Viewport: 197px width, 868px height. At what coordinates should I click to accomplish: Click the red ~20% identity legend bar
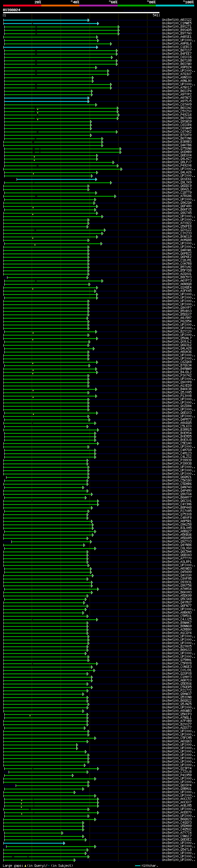tap(22, 6)
